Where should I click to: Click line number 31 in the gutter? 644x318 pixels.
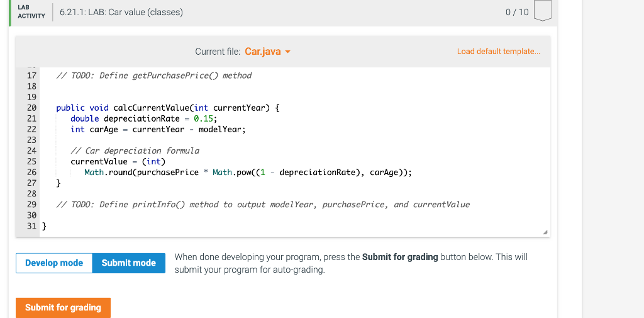point(31,226)
